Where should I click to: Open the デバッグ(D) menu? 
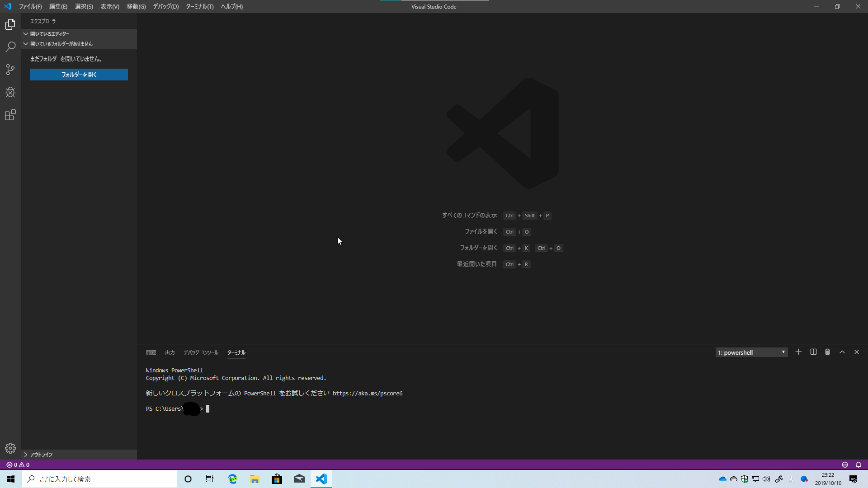[166, 6]
